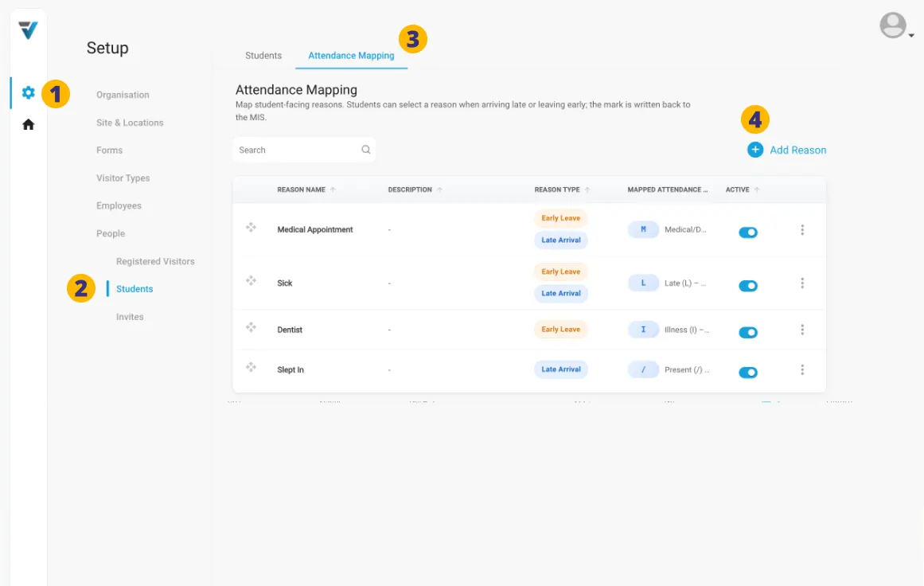Click the Late Arrival tag in Slept In row
Image resolution: width=924 pixels, height=586 pixels.
pyautogui.click(x=561, y=369)
